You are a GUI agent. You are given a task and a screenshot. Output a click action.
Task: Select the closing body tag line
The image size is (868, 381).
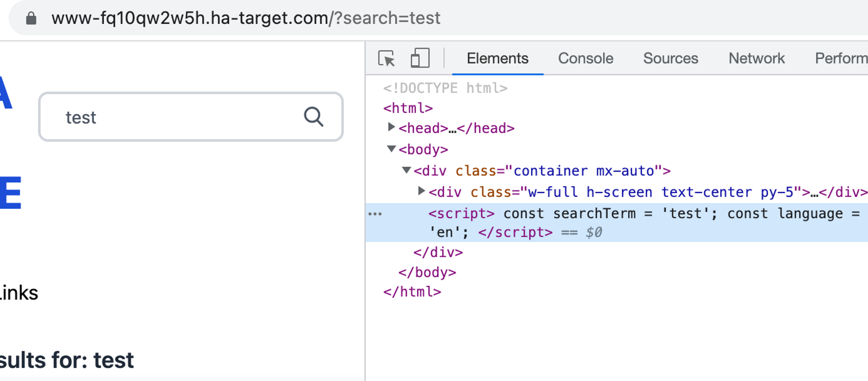427,272
